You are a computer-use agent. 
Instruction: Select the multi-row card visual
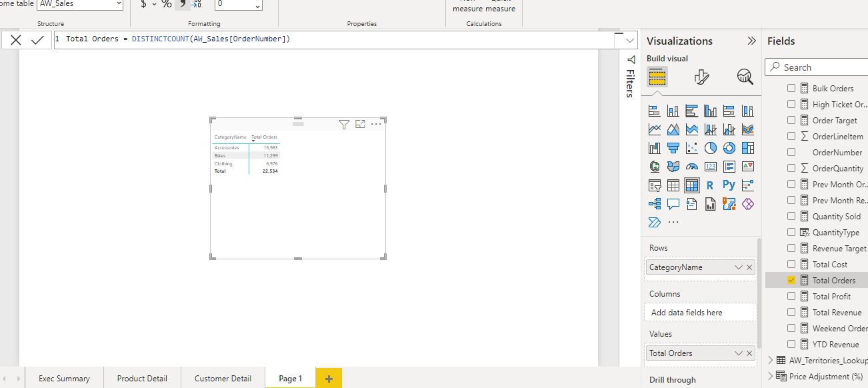729,167
